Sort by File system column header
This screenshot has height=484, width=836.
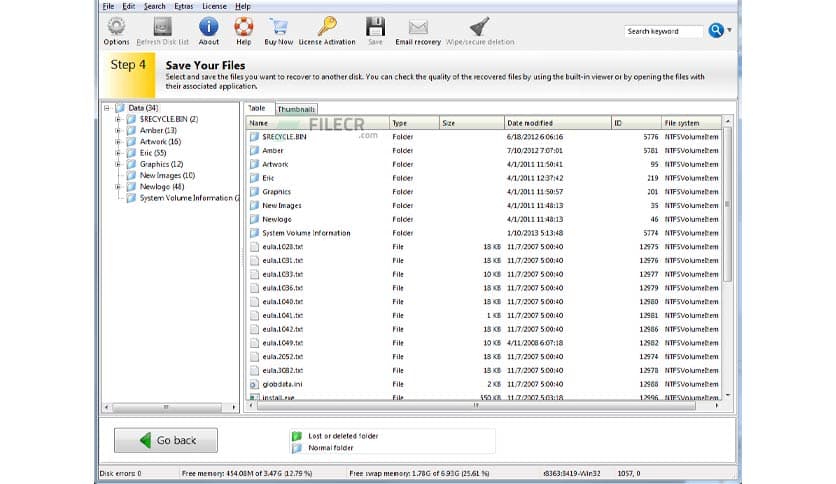click(692, 123)
